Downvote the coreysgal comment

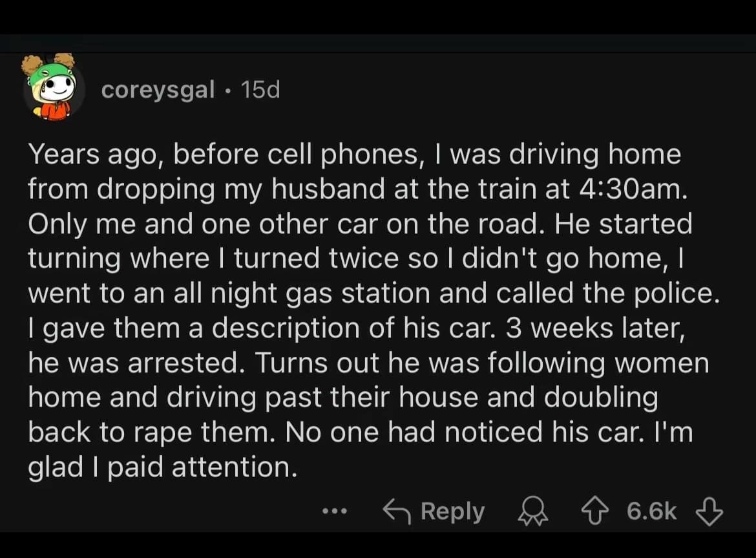(709, 512)
